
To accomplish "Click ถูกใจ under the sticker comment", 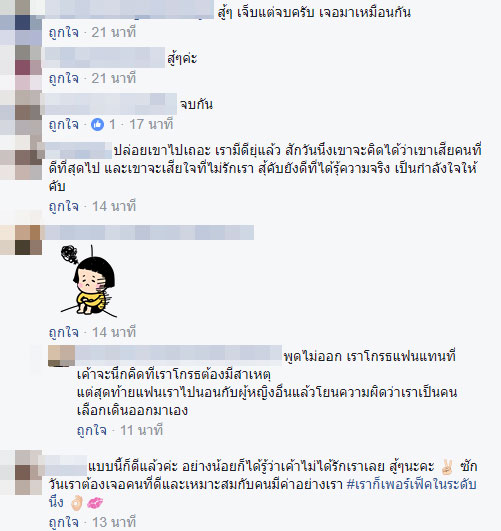I will (x=64, y=332).
